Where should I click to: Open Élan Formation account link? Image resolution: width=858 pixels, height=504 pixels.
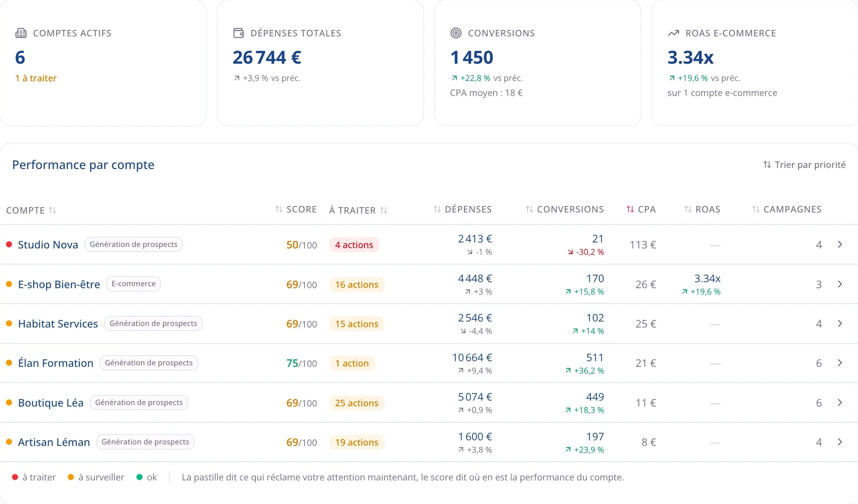click(55, 363)
